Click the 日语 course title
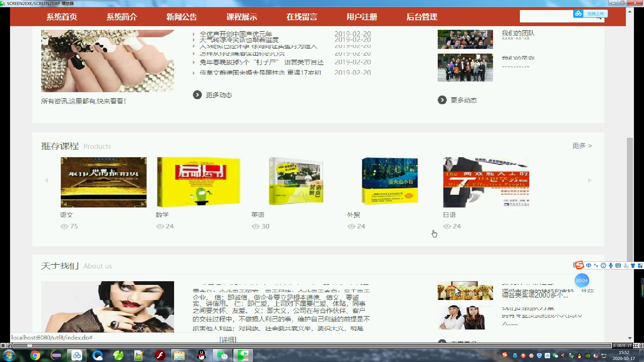Screen dimensions: 644x362 pos(449,215)
